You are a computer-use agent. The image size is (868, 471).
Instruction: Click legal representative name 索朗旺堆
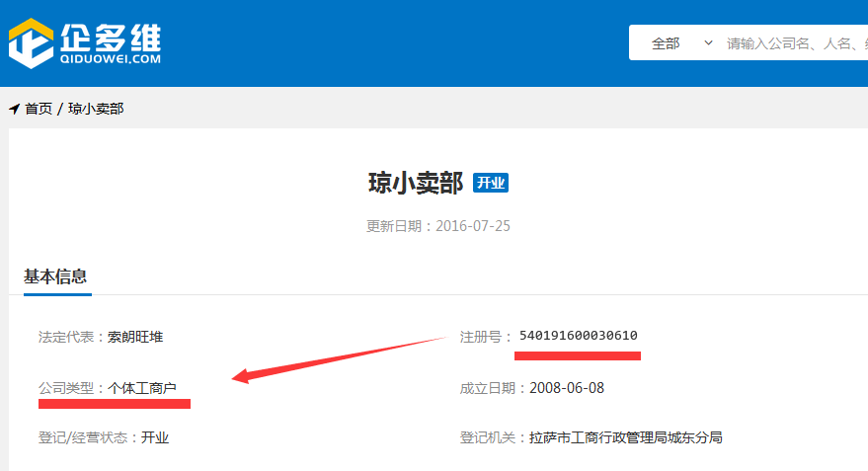click(x=135, y=337)
